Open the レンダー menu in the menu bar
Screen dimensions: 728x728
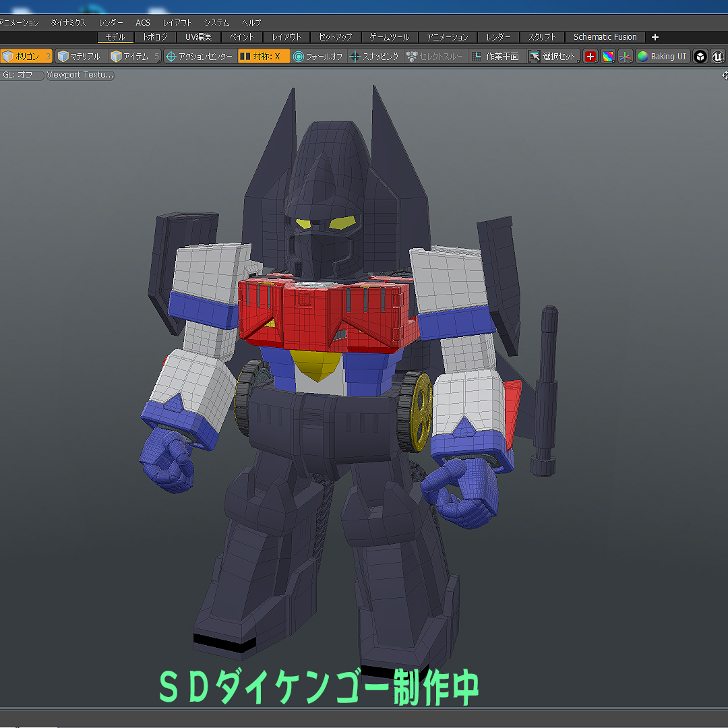pyautogui.click(x=111, y=22)
